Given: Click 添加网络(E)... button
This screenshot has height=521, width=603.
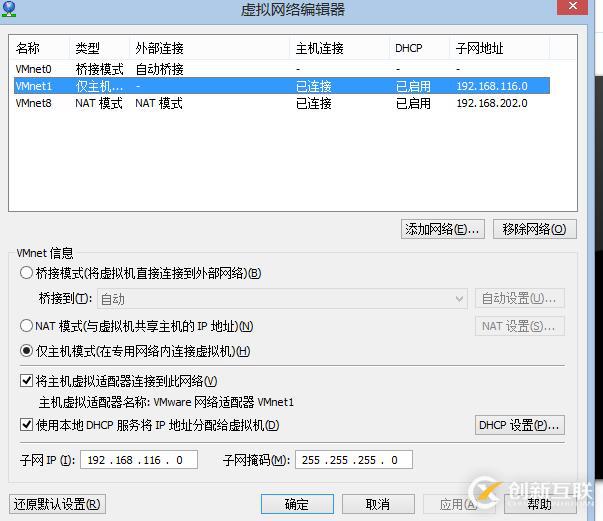Looking at the screenshot, I should point(442,230).
